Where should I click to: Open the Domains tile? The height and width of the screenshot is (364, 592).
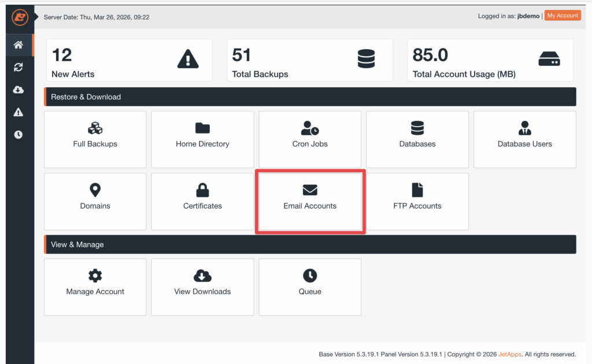pos(95,201)
